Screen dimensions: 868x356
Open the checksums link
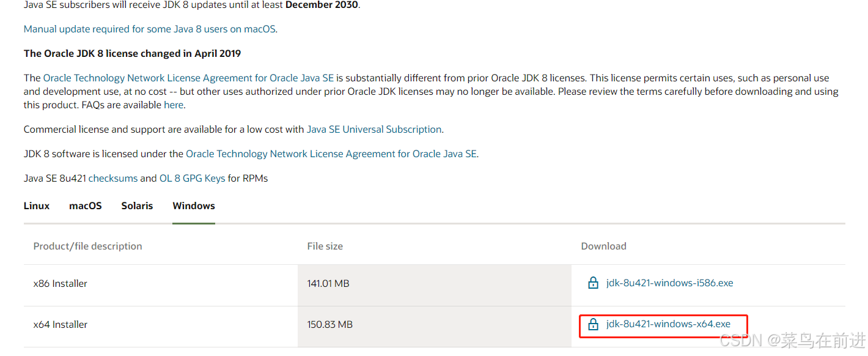click(113, 179)
